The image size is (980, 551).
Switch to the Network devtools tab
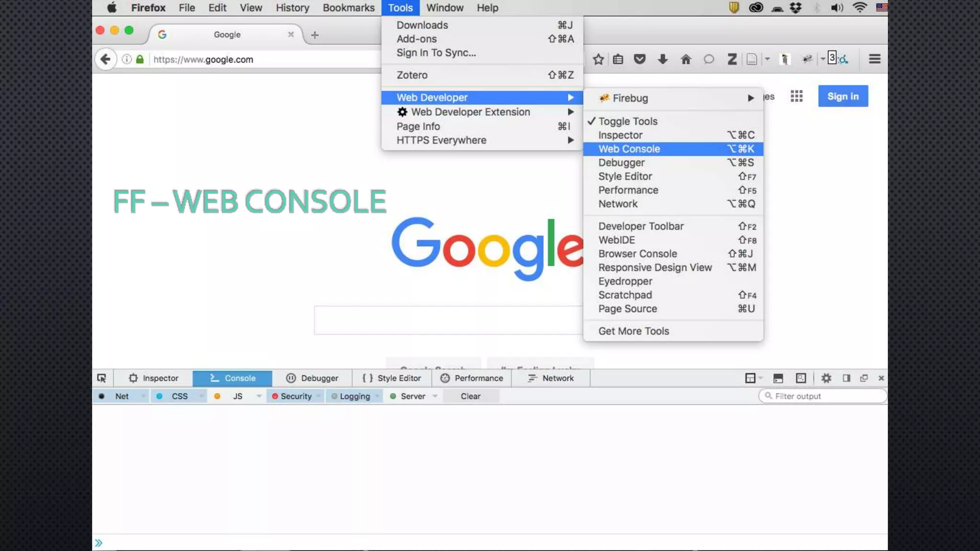click(x=551, y=378)
